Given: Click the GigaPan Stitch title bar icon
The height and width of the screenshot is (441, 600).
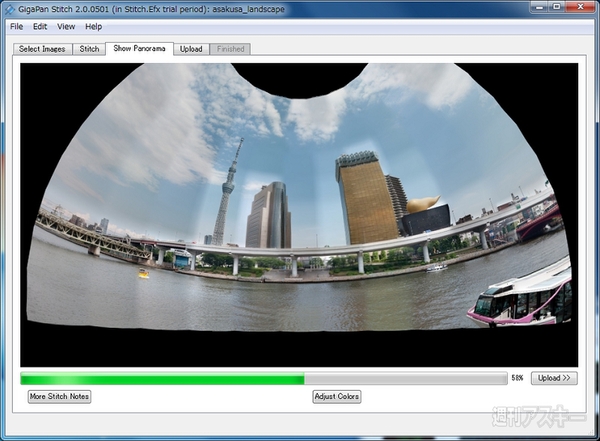Looking at the screenshot, I should coord(9,9).
